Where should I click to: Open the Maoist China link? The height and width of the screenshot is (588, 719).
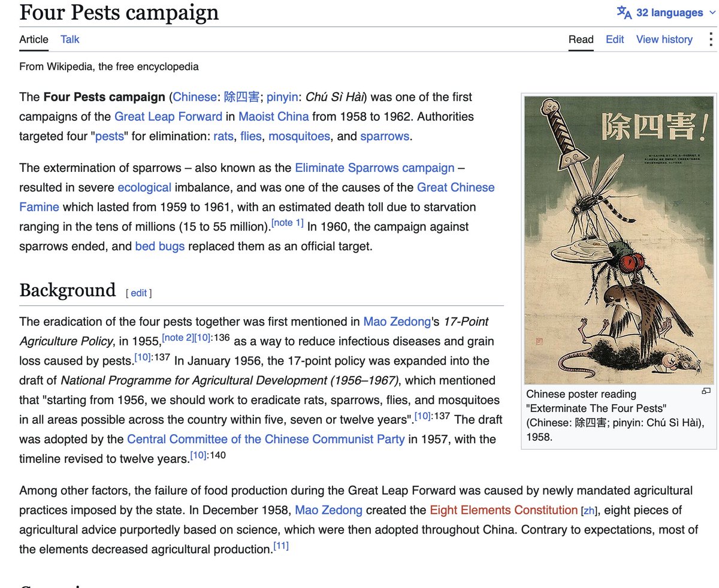(x=274, y=116)
